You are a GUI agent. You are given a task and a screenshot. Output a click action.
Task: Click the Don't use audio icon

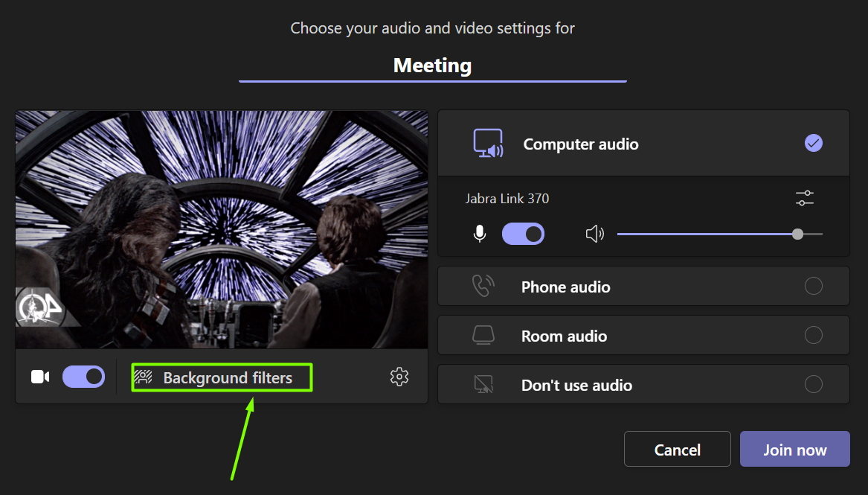[483, 384]
